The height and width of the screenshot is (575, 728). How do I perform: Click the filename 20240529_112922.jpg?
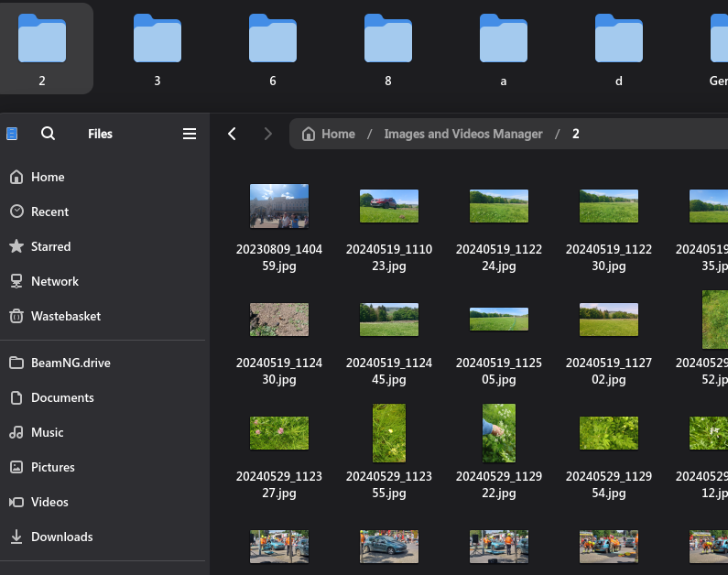(x=499, y=484)
